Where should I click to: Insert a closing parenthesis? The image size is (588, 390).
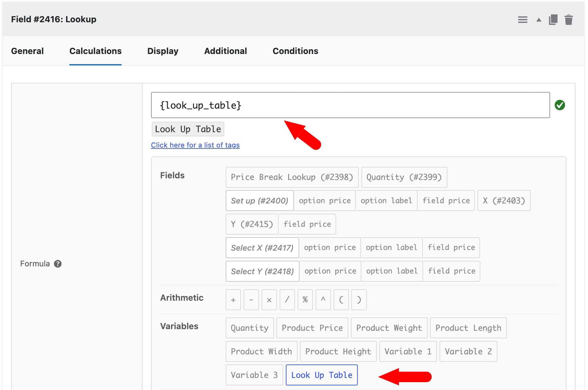coord(359,300)
